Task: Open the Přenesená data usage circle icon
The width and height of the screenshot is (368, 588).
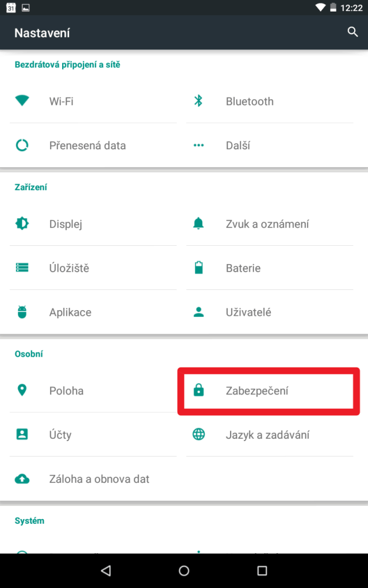Action: click(22, 145)
